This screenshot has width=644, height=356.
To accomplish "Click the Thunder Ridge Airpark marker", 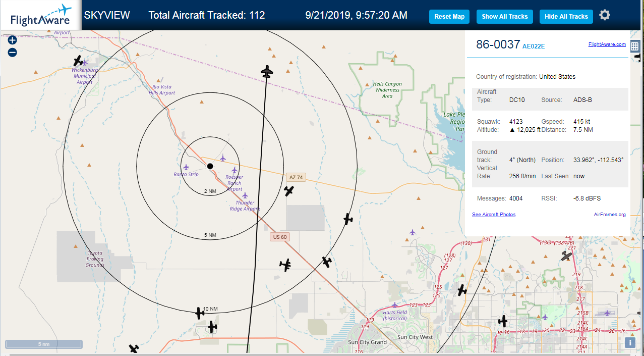I will pyautogui.click(x=245, y=195).
